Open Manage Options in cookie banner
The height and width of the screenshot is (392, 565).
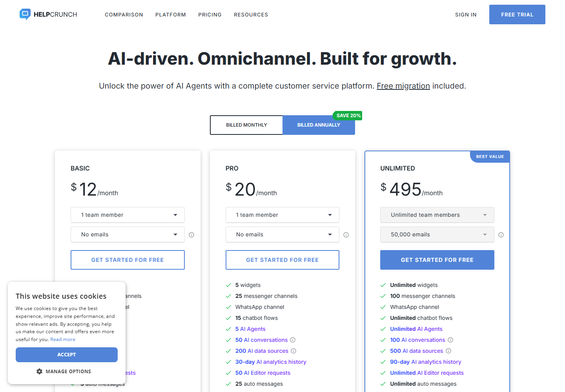(64, 371)
